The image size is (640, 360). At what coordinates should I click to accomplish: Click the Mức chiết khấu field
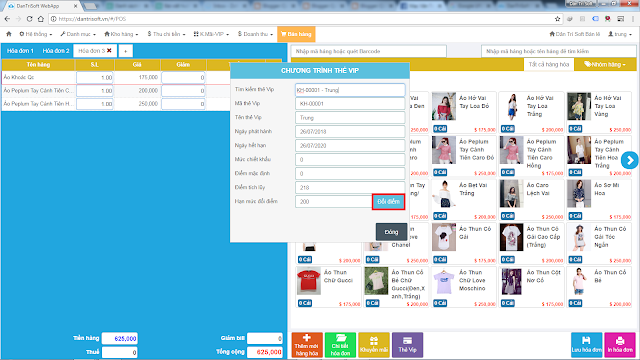click(x=350, y=160)
